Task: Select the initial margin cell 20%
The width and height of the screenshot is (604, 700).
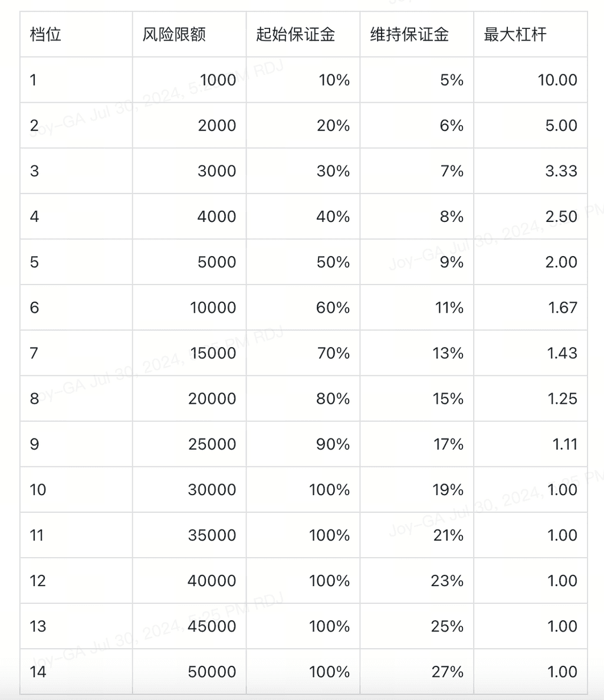Action: [x=334, y=125]
